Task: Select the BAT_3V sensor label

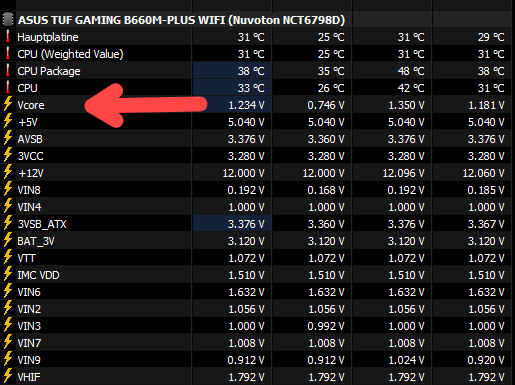Action: 36,241
